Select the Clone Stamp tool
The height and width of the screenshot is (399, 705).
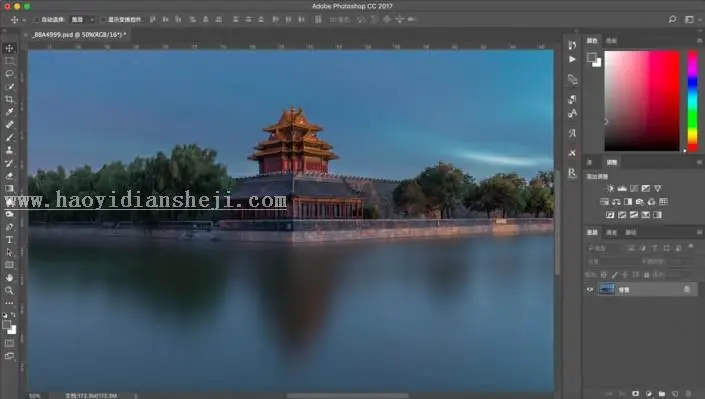[x=9, y=150]
